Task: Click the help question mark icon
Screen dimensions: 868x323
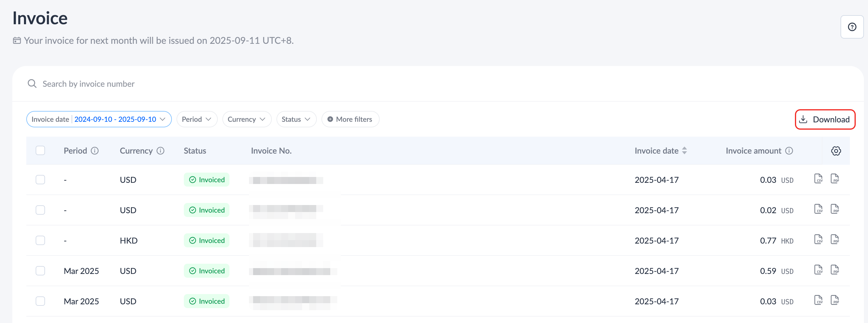Action: [x=852, y=27]
